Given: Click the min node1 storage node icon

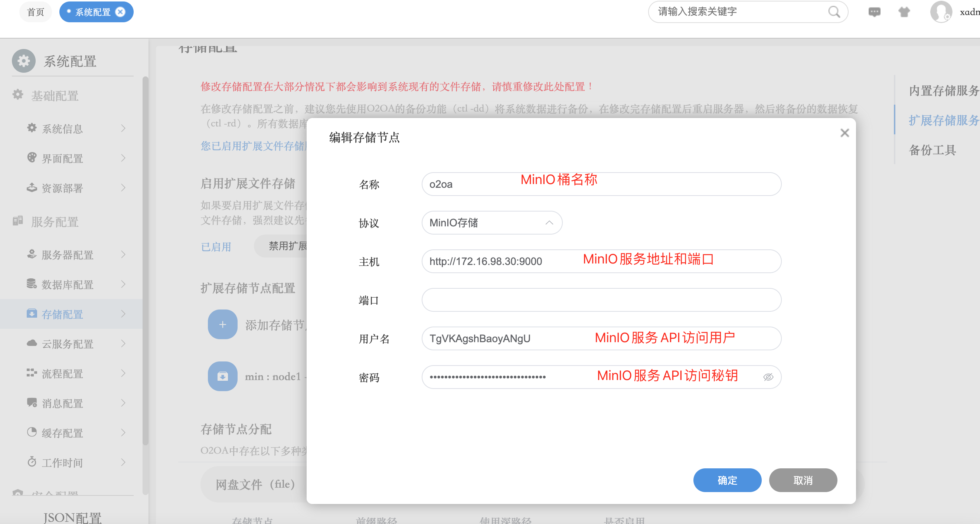Looking at the screenshot, I should pyautogui.click(x=223, y=376).
